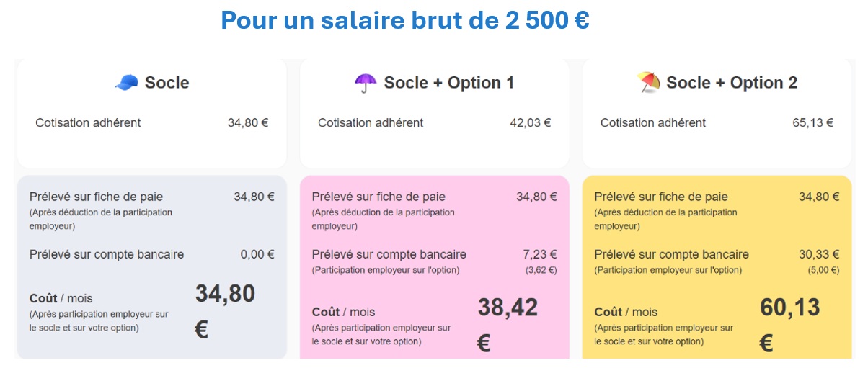Screen dimensions: 868x368
Task: Click "Prélevé sur fiche de paie" in grey card
Action: [x=96, y=197]
